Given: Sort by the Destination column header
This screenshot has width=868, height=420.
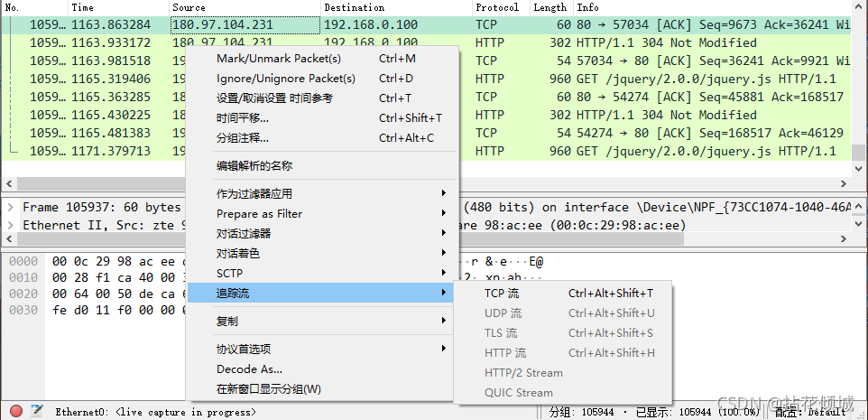Looking at the screenshot, I should [x=396, y=7].
